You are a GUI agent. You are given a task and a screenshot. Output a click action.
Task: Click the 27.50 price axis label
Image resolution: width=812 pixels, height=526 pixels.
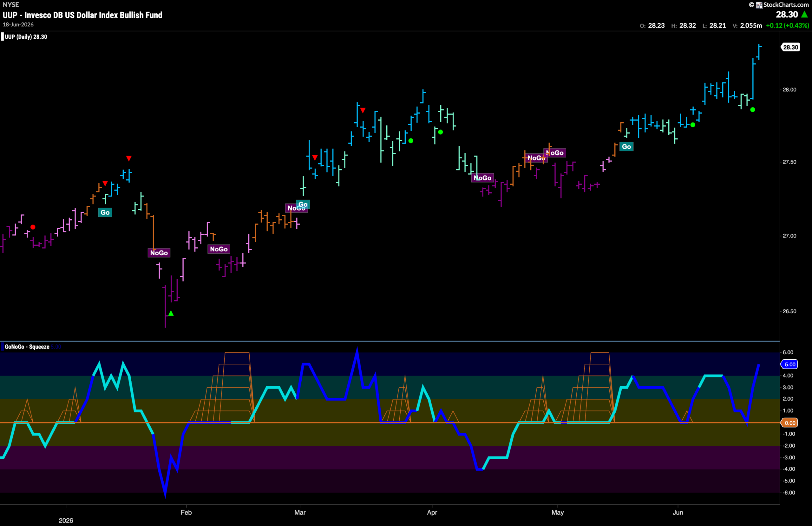pyautogui.click(x=789, y=162)
